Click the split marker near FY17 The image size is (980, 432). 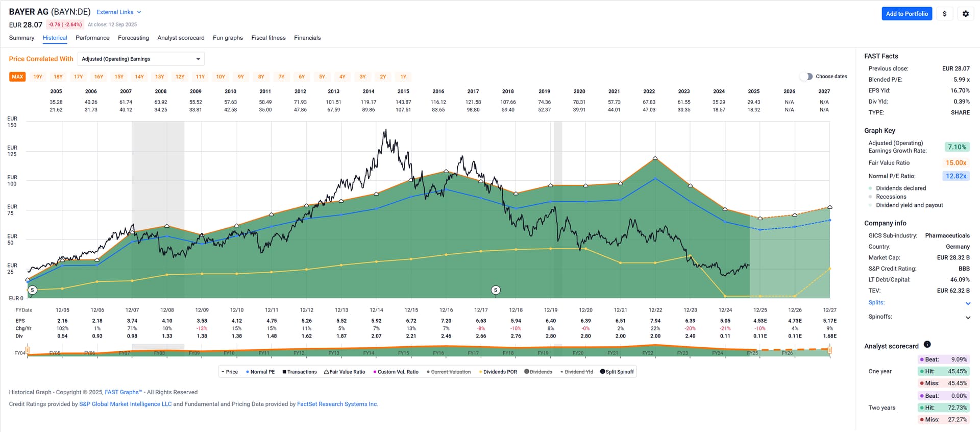coord(495,290)
